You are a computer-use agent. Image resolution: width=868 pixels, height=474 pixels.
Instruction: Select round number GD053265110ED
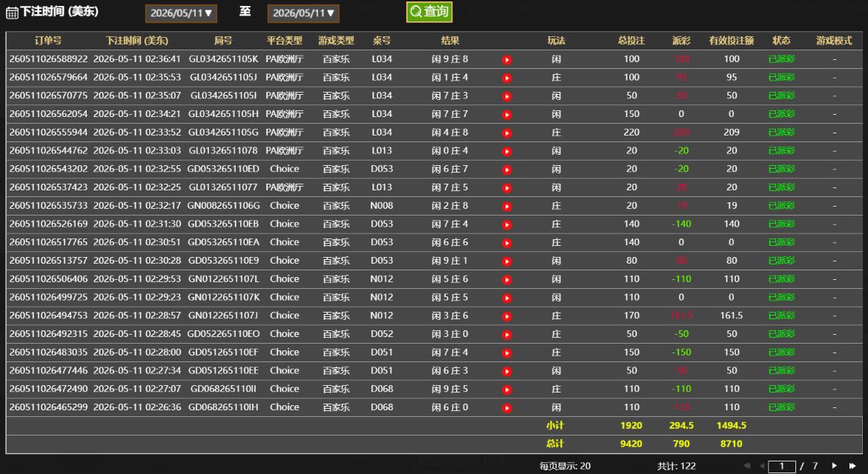click(223, 169)
